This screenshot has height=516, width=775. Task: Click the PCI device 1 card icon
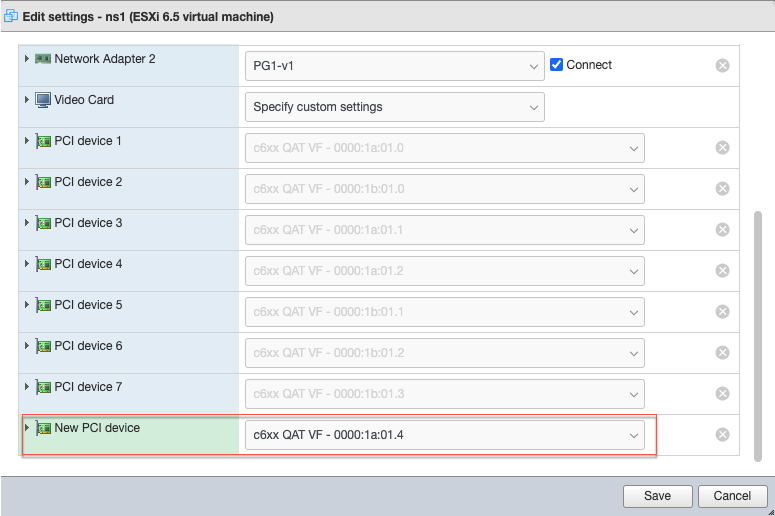coord(43,141)
